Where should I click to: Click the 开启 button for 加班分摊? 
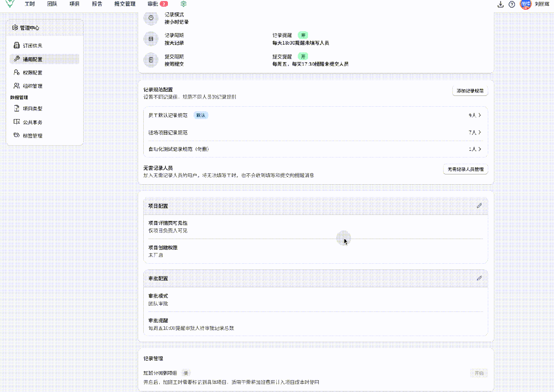(479, 373)
